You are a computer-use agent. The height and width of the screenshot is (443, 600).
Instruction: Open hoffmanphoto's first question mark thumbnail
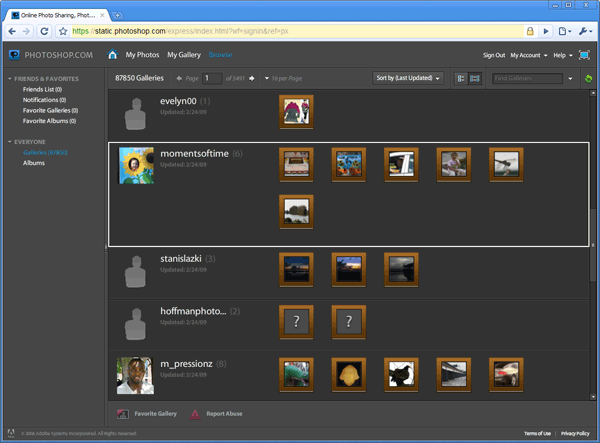click(x=296, y=322)
